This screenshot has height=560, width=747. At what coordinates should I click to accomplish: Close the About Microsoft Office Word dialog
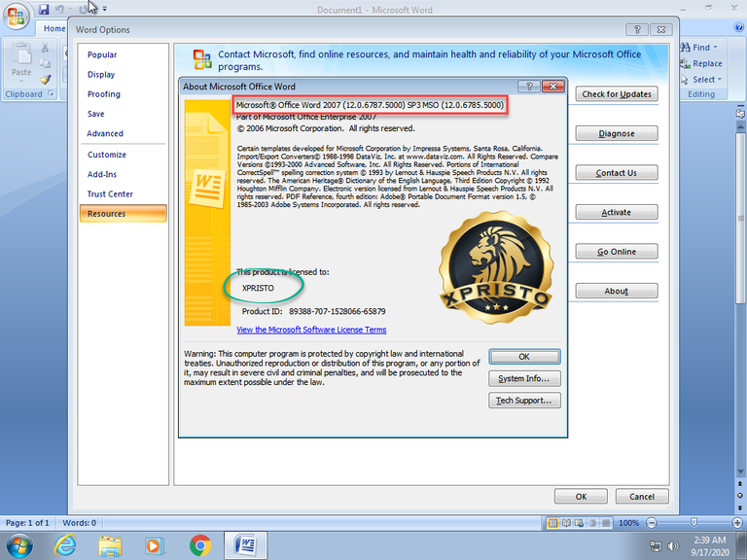tap(553, 87)
